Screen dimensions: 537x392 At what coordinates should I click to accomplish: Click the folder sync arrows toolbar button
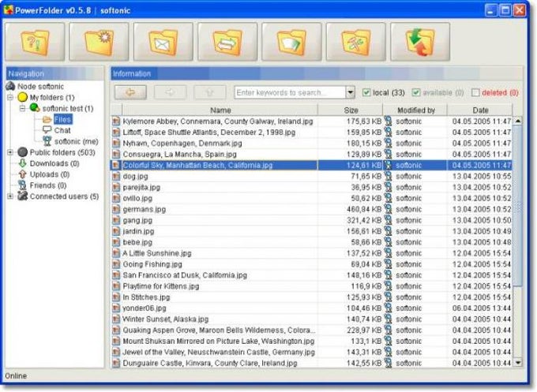coord(227,42)
